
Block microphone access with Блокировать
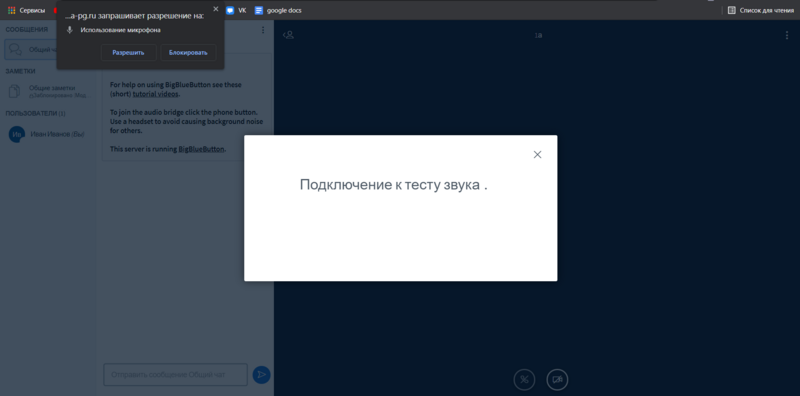pos(188,53)
